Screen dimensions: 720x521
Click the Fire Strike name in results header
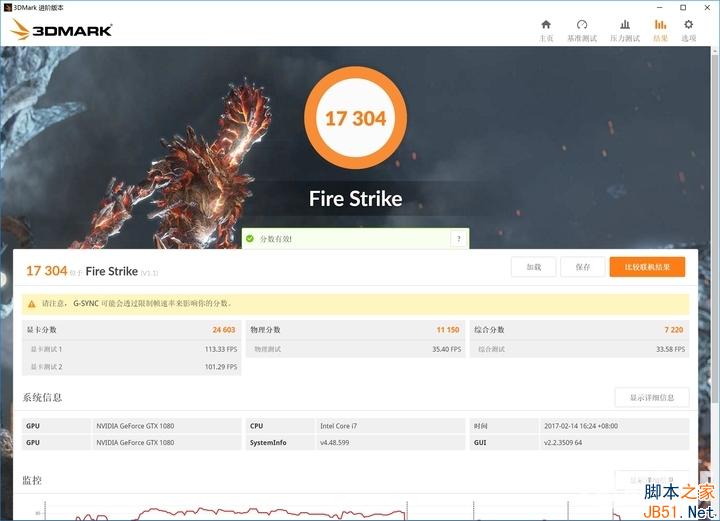(x=112, y=271)
